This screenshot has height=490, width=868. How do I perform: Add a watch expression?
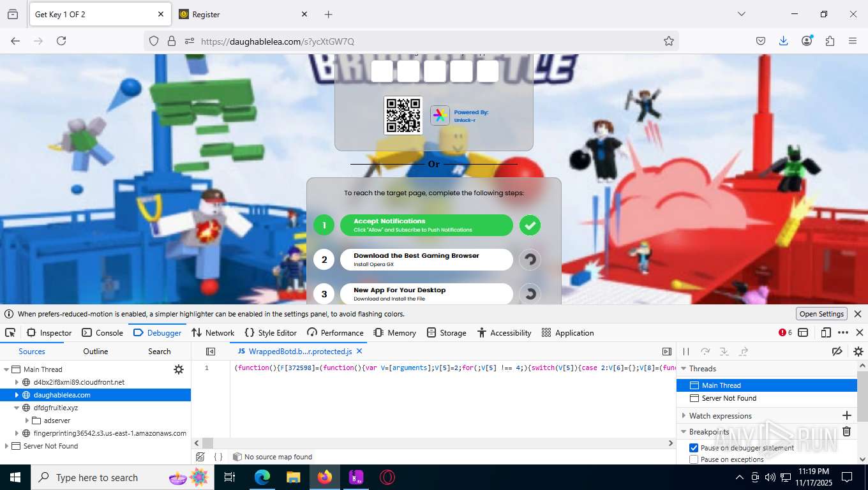coord(847,416)
